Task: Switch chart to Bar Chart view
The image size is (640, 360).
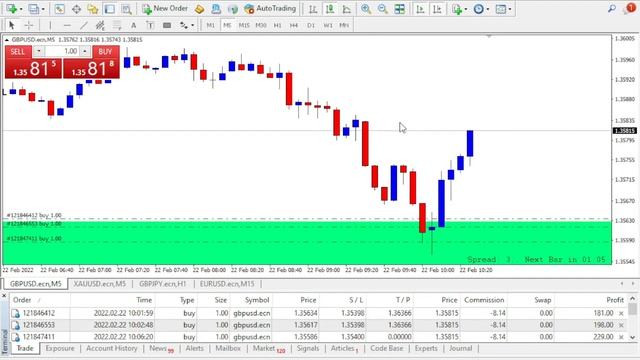Action: point(313,9)
